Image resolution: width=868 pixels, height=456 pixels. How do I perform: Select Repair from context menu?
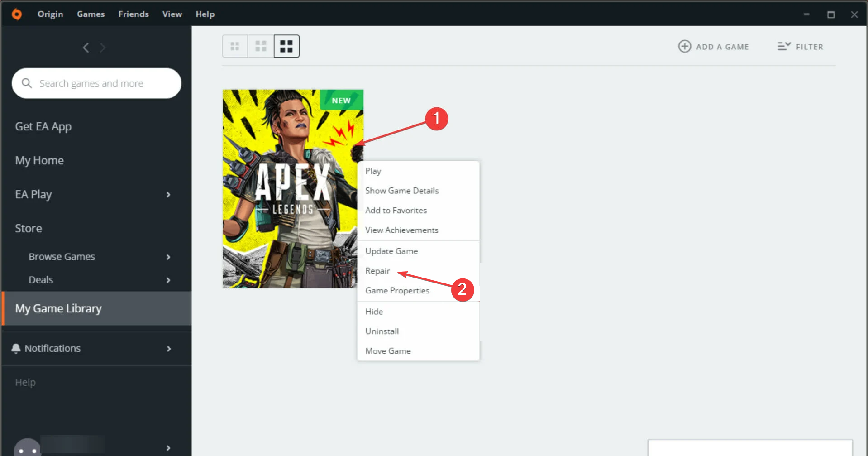[418, 271]
